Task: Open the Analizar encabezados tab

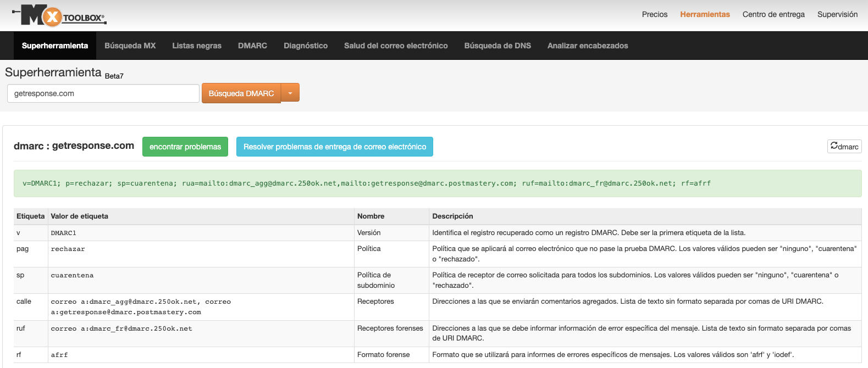Action: coord(588,46)
